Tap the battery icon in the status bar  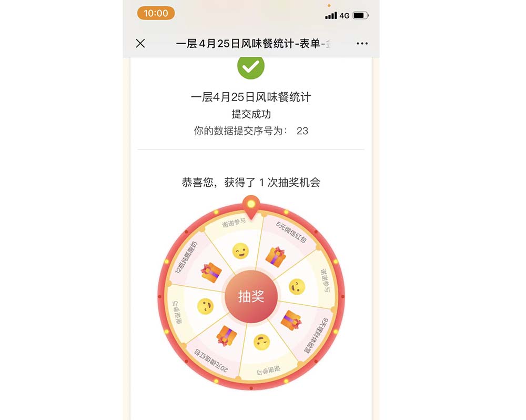click(x=361, y=15)
